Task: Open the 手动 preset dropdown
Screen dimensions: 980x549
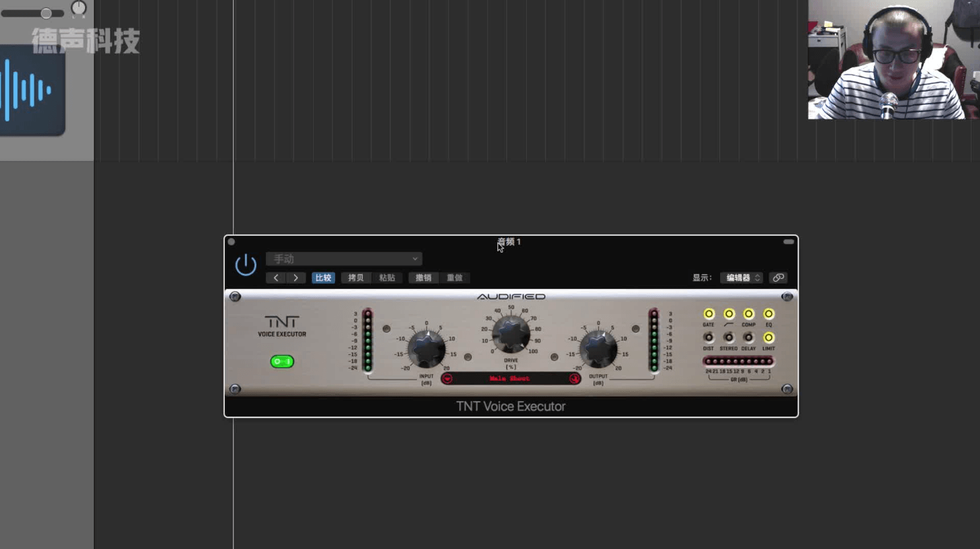Action: (x=344, y=259)
